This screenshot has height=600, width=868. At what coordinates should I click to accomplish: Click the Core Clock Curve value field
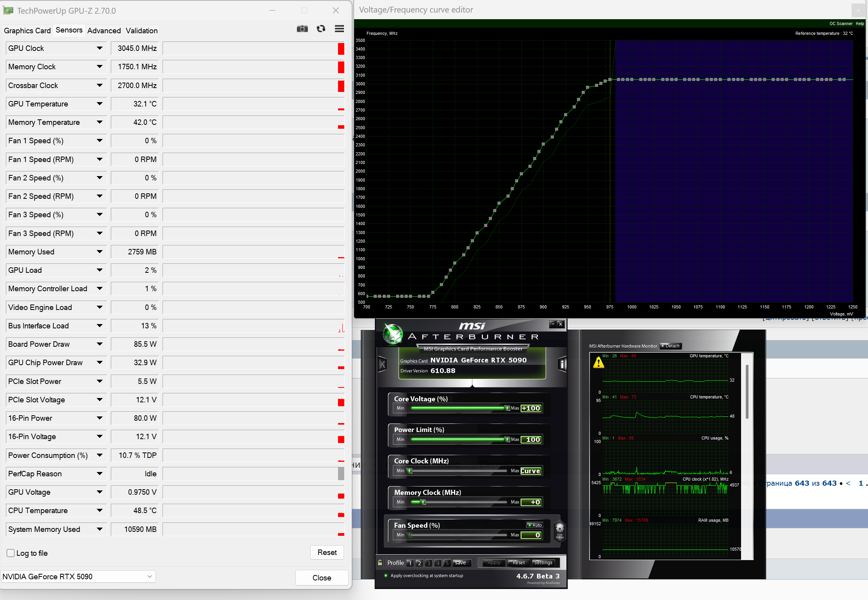[531, 471]
